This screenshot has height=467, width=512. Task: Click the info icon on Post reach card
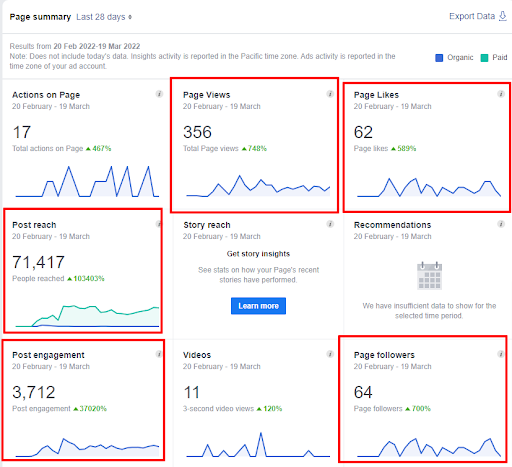(x=159, y=224)
